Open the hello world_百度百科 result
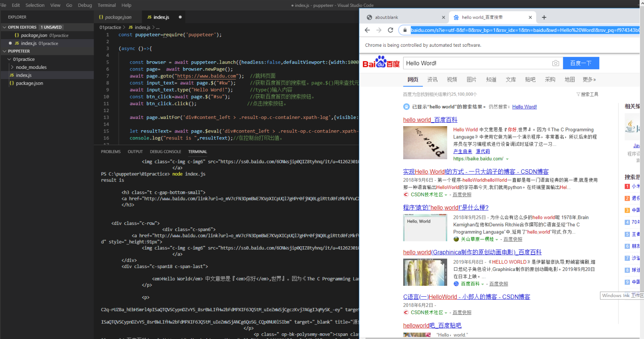The height and width of the screenshot is (339, 644). click(430, 120)
